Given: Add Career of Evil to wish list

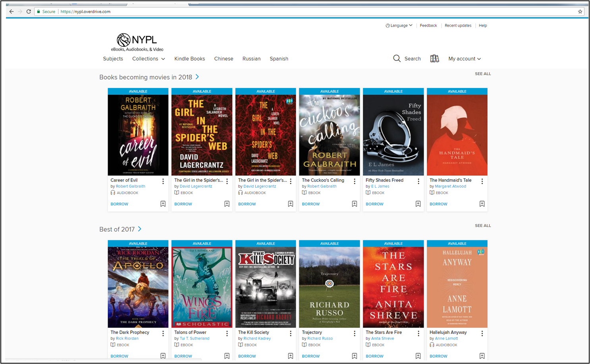Looking at the screenshot, I should [x=163, y=204].
